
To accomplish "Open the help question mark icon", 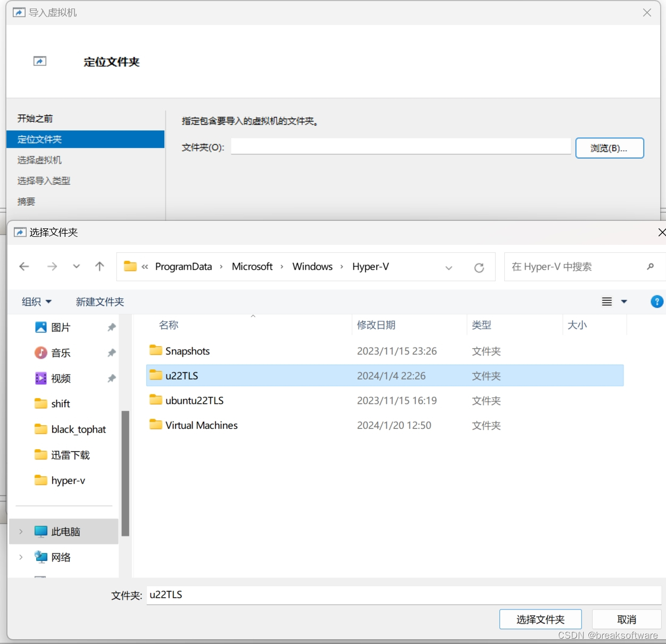I will click(x=657, y=302).
